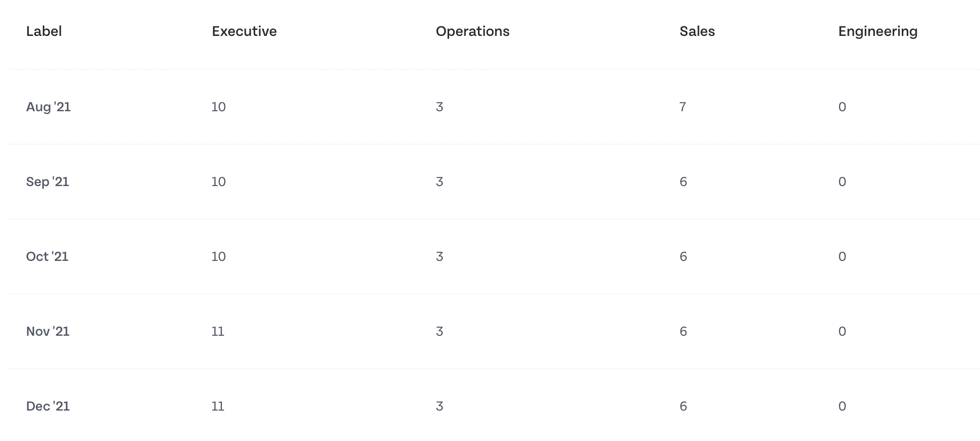This screenshot has width=980, height=441.
Task: Click the Label column header
Action: 44,31
